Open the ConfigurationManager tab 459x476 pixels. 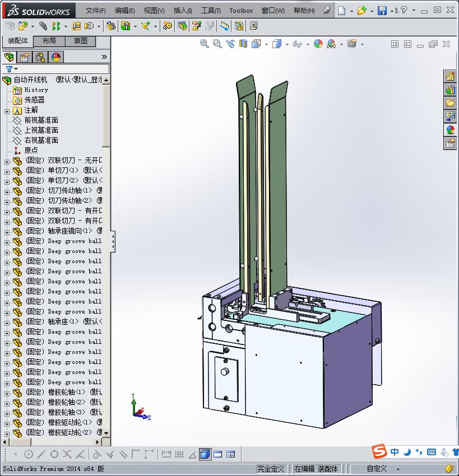click(40, 57)
